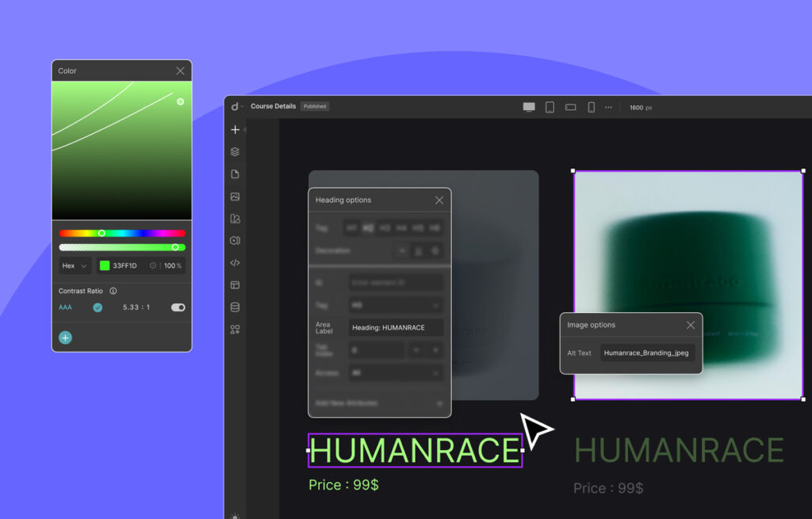This screenshot has width=812, height=519.
Task: Open the image assets icon in sidebar
Action: point(235,197)
